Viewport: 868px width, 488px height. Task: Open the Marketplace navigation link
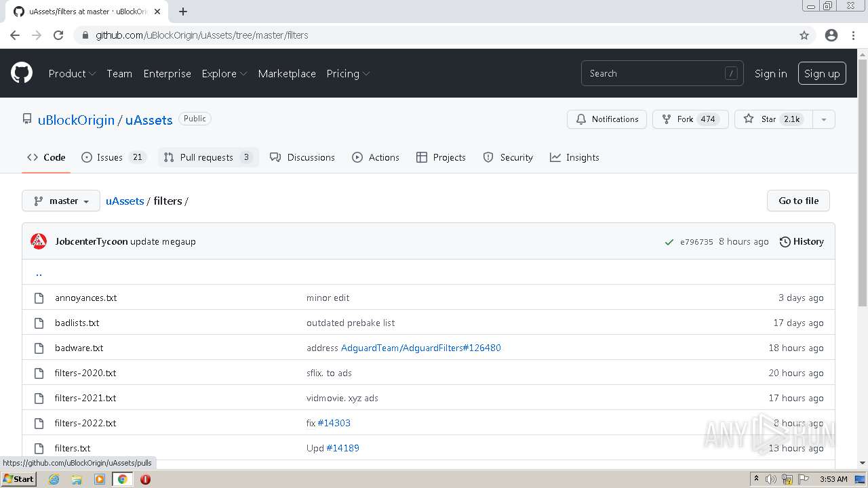[287, 73]
